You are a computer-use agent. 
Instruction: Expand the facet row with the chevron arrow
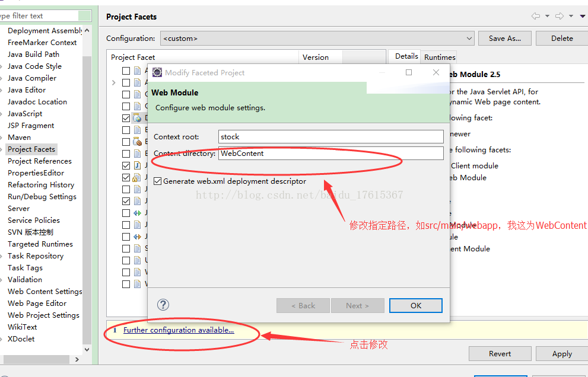pyautogui.click(x=114, y=82)
